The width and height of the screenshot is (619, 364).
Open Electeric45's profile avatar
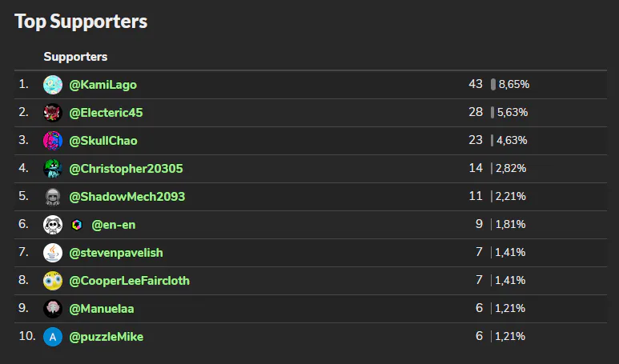[53, 113]
